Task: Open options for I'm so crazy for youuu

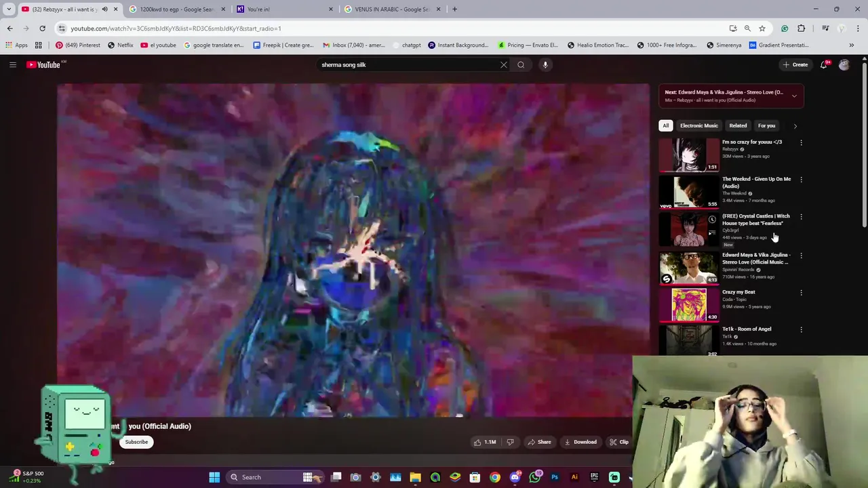Action: [801, 143]
